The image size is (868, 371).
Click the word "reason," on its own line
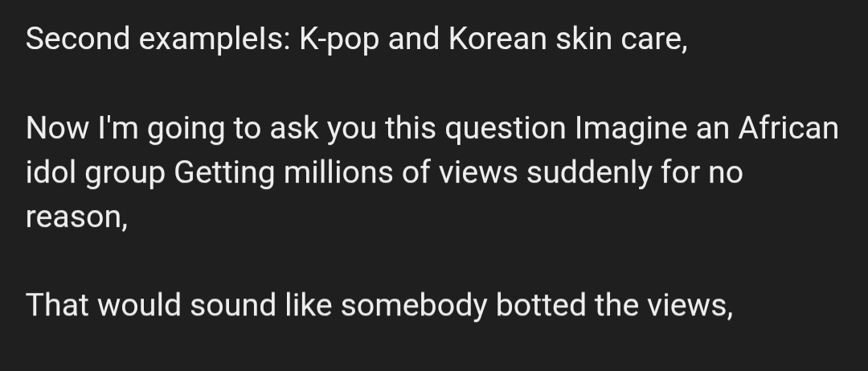pyautogui.click(x=76, y=217)
